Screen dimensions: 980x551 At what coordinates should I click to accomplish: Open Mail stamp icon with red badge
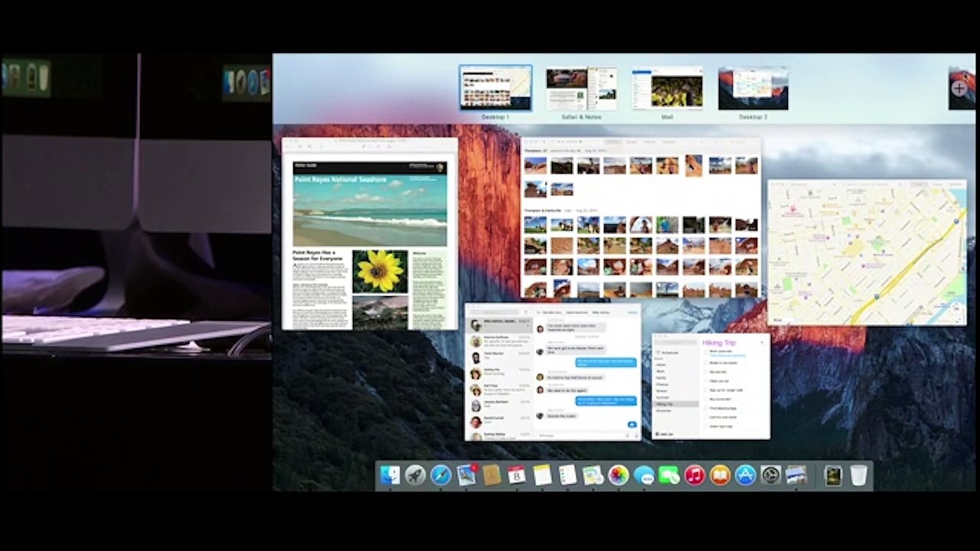click(466, 475)
